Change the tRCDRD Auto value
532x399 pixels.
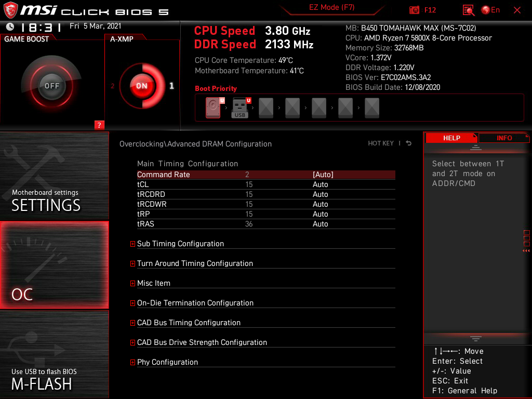pos(320,194)
